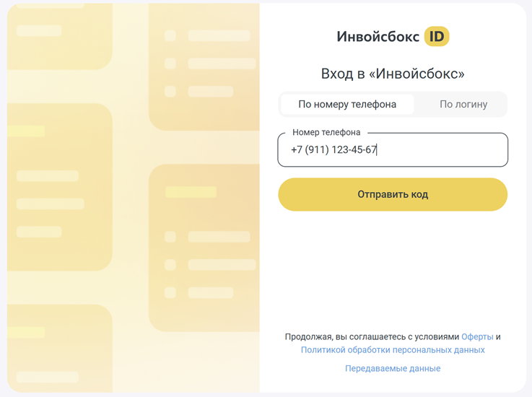Switch to the По номеру телефона tab
Viewport: 532px width, 397px height.
[x=347, y=104]
